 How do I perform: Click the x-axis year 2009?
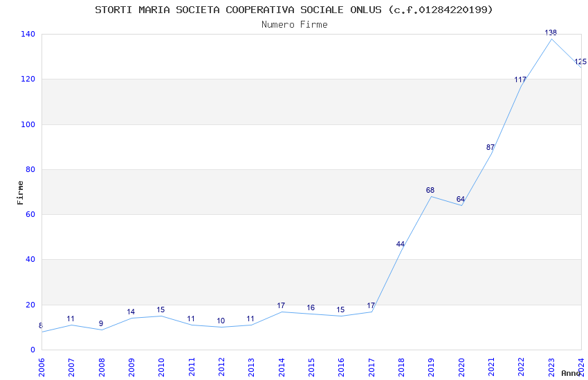(131, 368)
